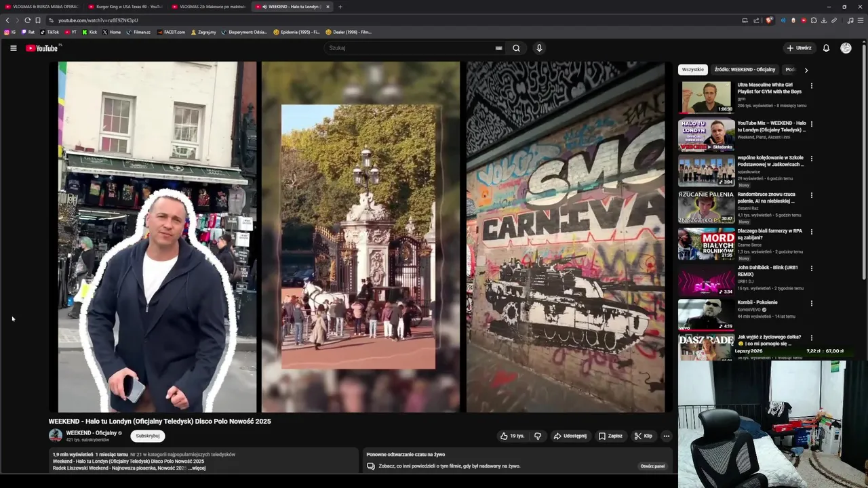Click the video player to pause

(x=360, y=237)
